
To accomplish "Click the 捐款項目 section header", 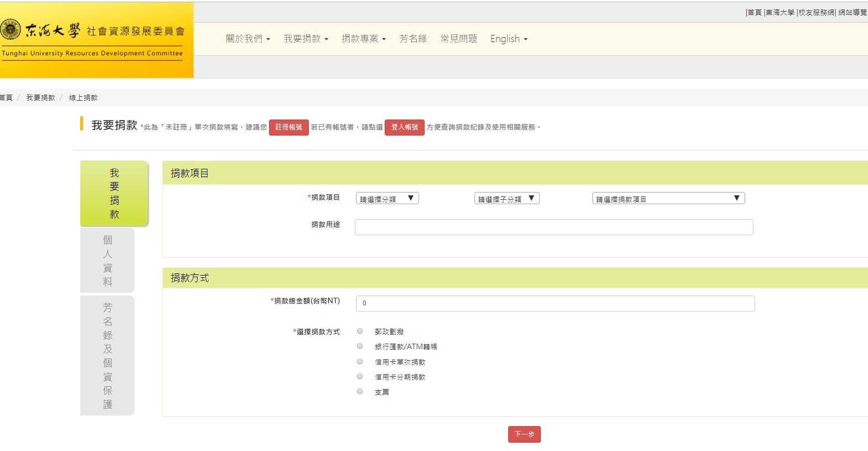I will [x=515, y=173].
